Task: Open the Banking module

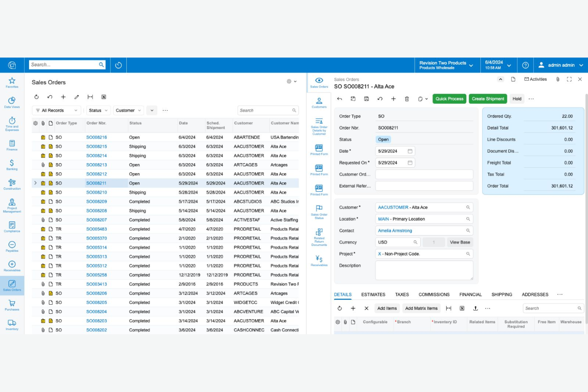Action: click(12, 165)
